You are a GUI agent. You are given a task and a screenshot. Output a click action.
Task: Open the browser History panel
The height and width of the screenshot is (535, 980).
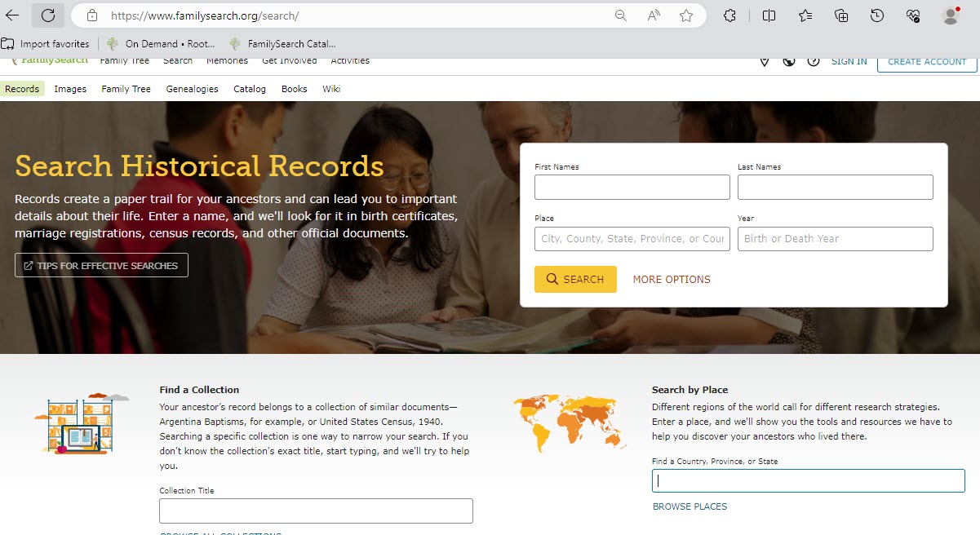[877, 15]
